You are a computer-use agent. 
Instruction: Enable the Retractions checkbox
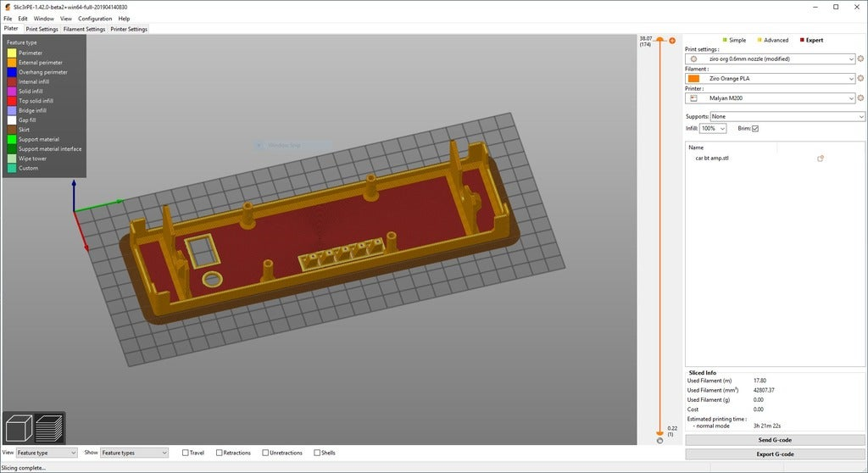click(x=220, y=453)
